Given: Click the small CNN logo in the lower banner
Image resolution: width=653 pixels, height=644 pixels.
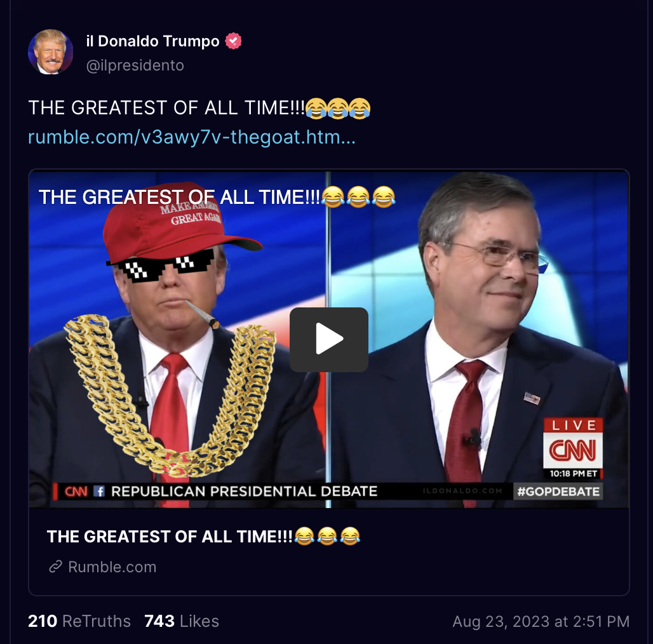Looking at the screenshot, I should [76, 492].
